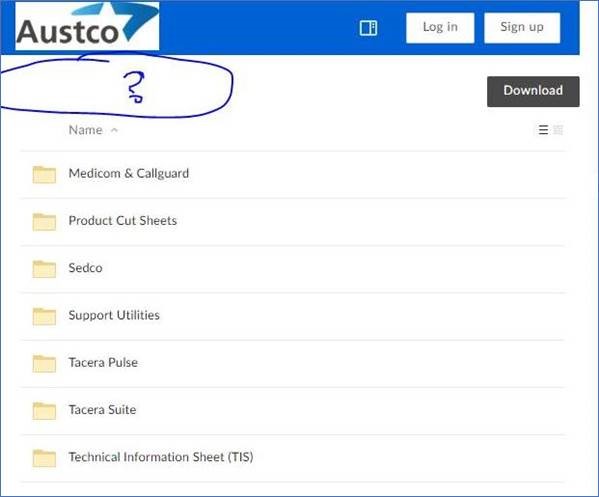Reverse sort order with Name arrow

pyautogui.click(x=114, y=131)
